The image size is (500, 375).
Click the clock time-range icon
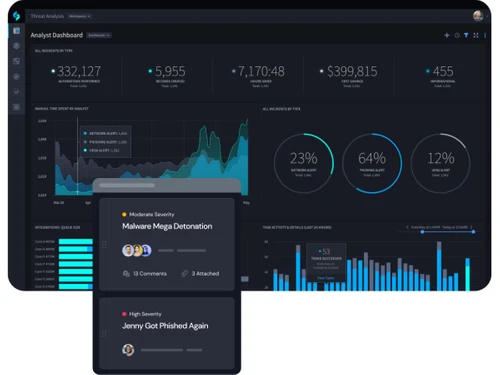pyautogui.click(x=457, y=35)
